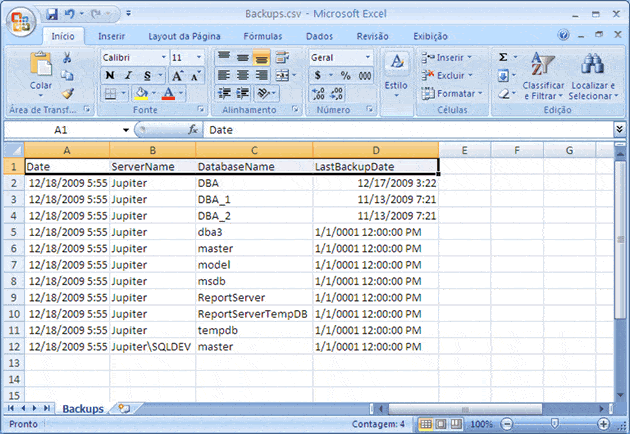
Task: Toggle wrap text button
Action: click(282, 57)
